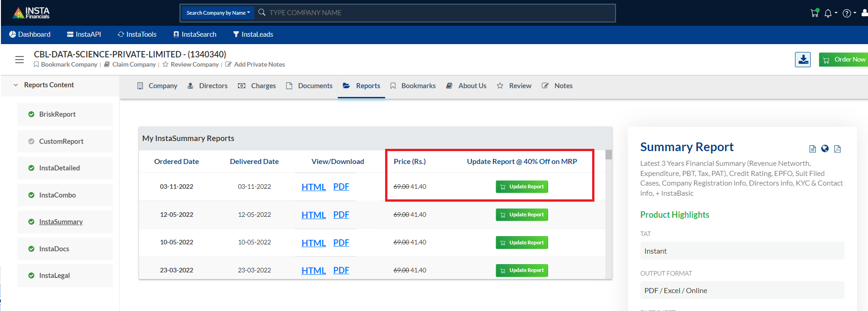Click the search magnifier icon

click(262, 12)
